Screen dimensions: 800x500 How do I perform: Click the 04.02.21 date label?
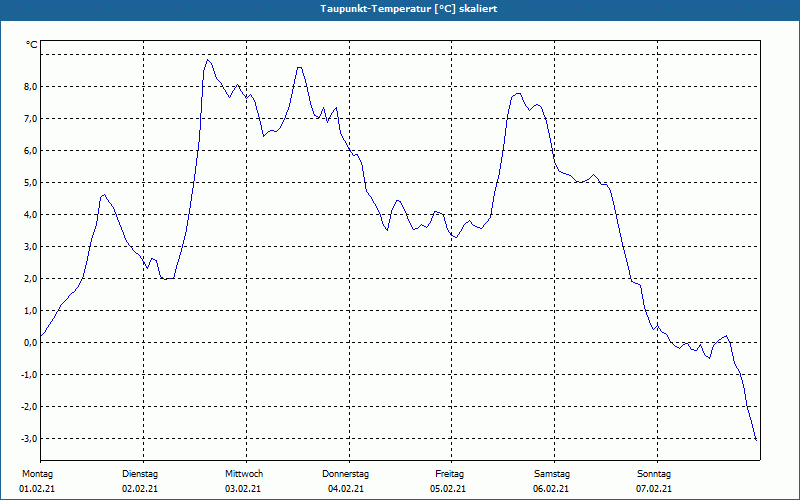click(346, 489)
